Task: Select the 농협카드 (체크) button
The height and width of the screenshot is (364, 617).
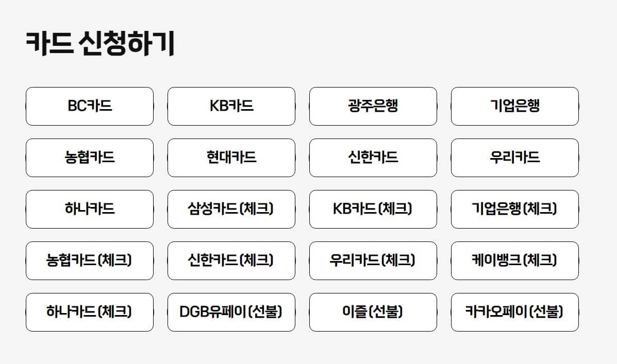Action: [x=89, y=261]
